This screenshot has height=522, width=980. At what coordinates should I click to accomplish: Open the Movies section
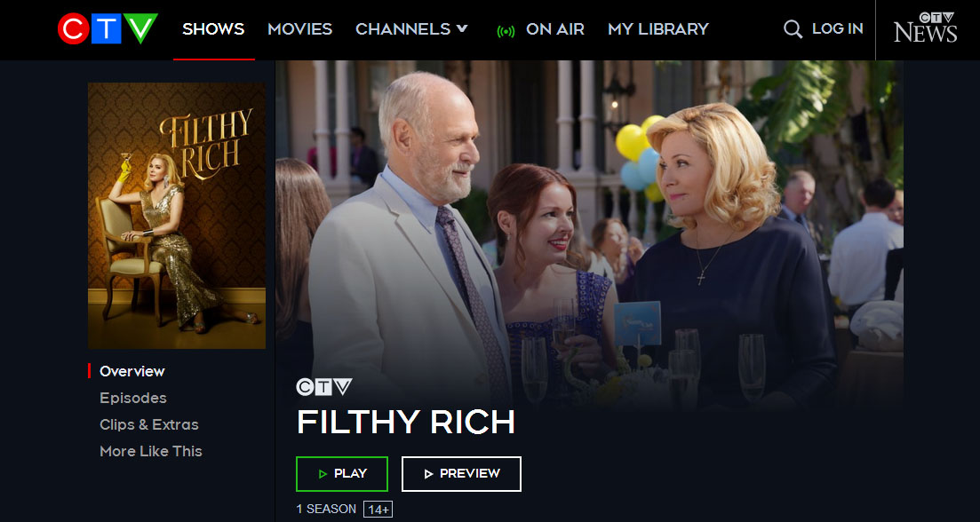(300, 28)
